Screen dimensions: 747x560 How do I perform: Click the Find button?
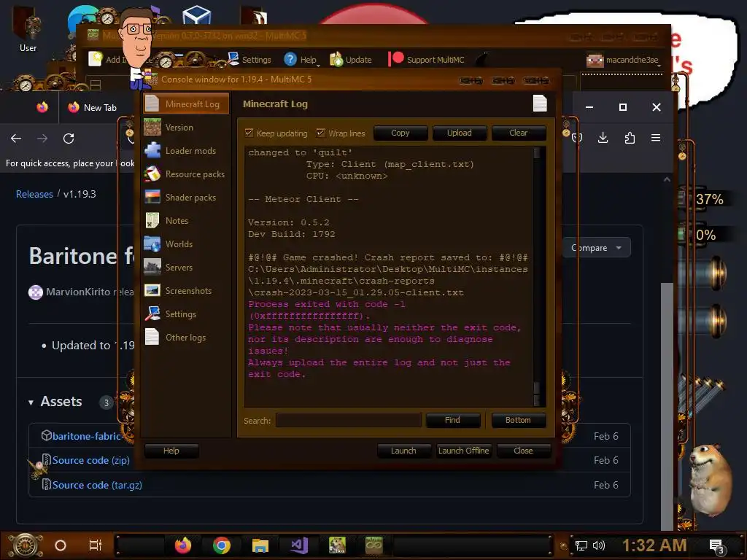[452, 420]
